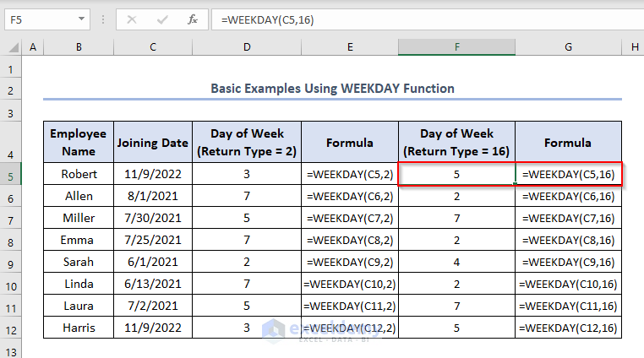Screen dimensions: 644x358
Task: Select cell containing Harris
Action: 79,327
